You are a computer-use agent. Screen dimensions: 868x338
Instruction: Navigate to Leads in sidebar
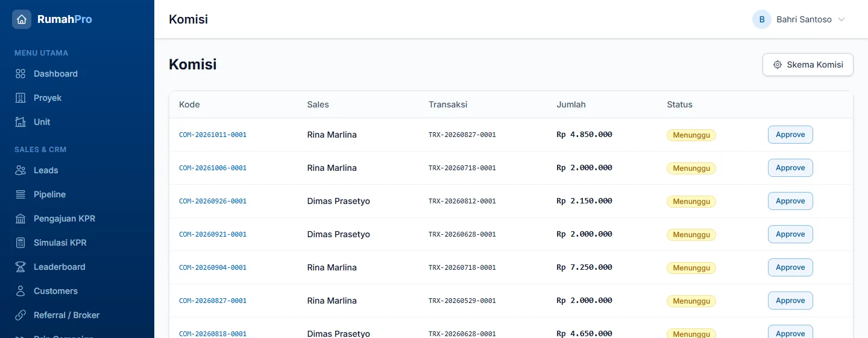click(x=77, y=170)
